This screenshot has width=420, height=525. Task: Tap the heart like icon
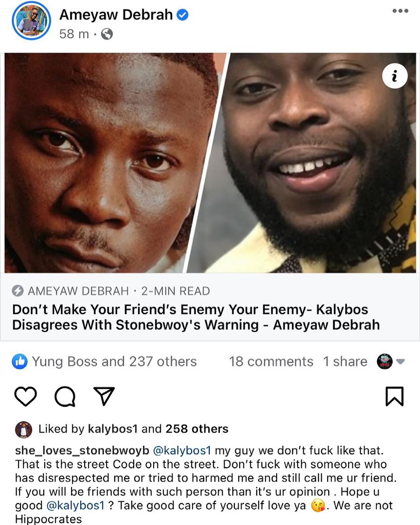pos(26,397)
